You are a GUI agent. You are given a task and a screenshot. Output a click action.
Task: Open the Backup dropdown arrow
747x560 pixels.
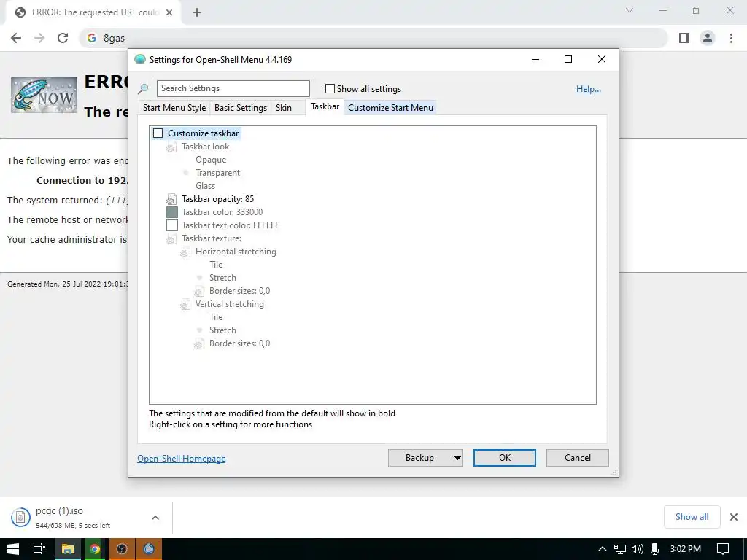[x=457, y=458]
